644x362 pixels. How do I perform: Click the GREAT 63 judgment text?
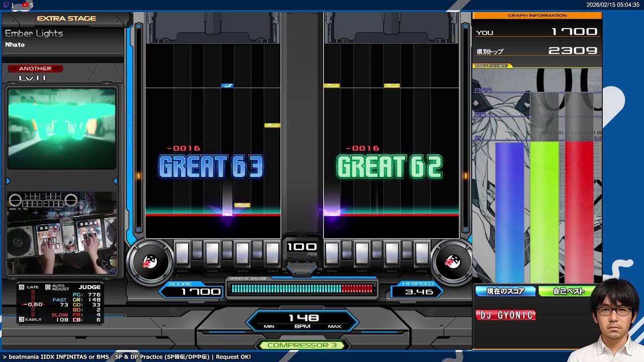point(211,167)
